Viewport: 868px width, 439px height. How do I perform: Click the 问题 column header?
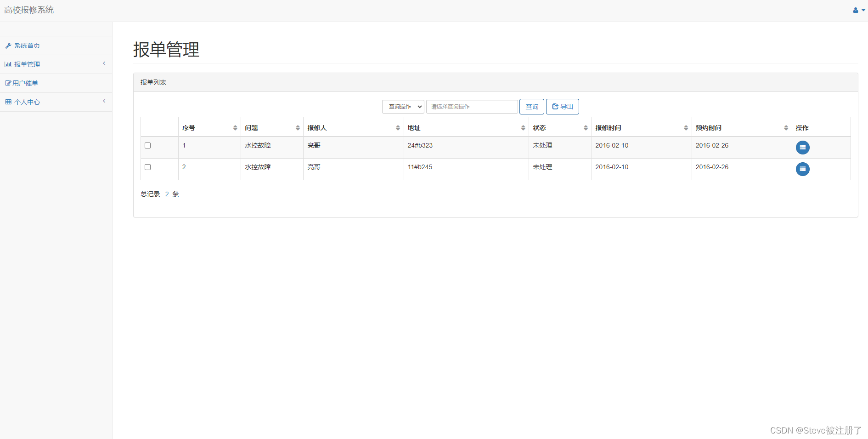pos(272,128)
